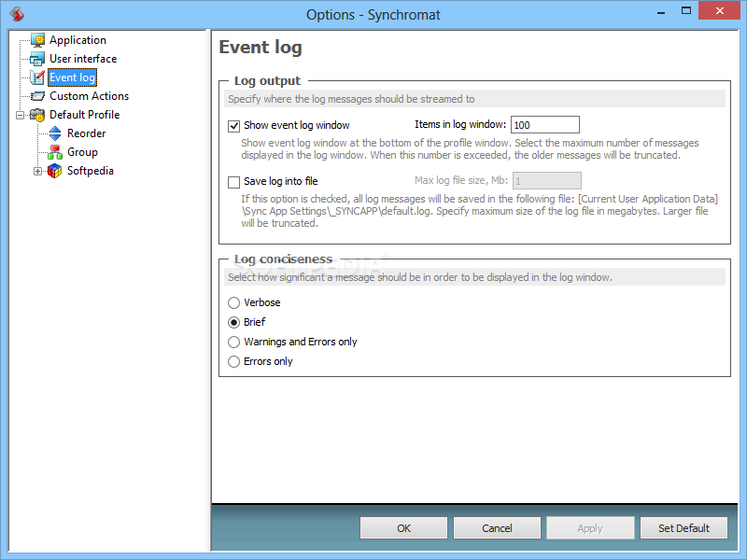Click the Custom Actions icon
Screen dimensions: 747x560
coord(37,96)
